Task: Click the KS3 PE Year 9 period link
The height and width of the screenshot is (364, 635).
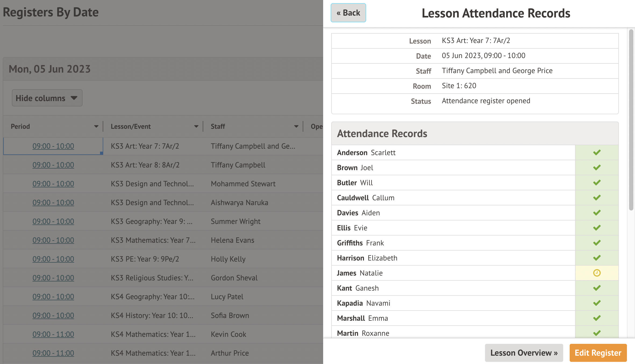Action: (x=53, y=259)
